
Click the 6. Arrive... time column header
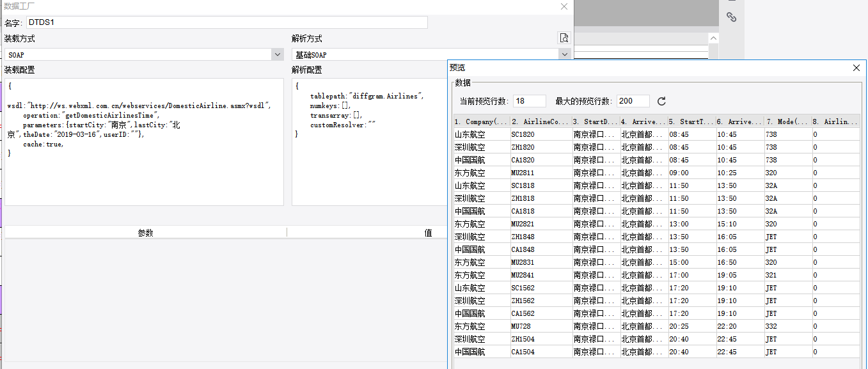(740, 122)
